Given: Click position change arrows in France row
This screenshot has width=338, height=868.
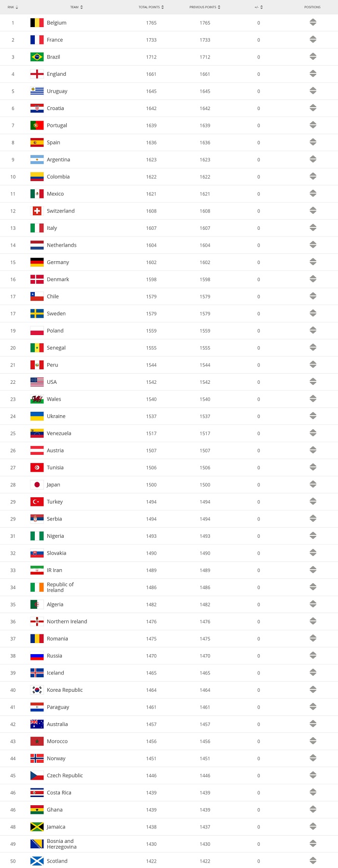Looking at the screenshot, I should [313, 40].
